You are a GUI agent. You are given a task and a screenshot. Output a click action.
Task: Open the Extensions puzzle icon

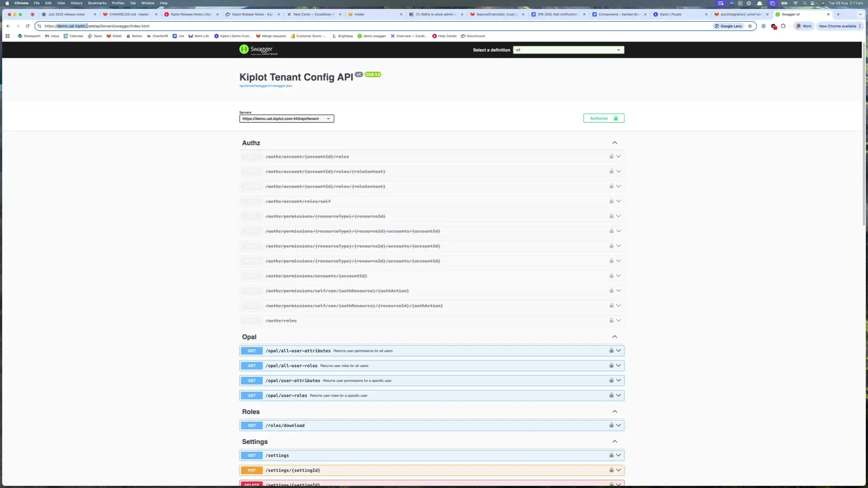[x=783, y=26]
